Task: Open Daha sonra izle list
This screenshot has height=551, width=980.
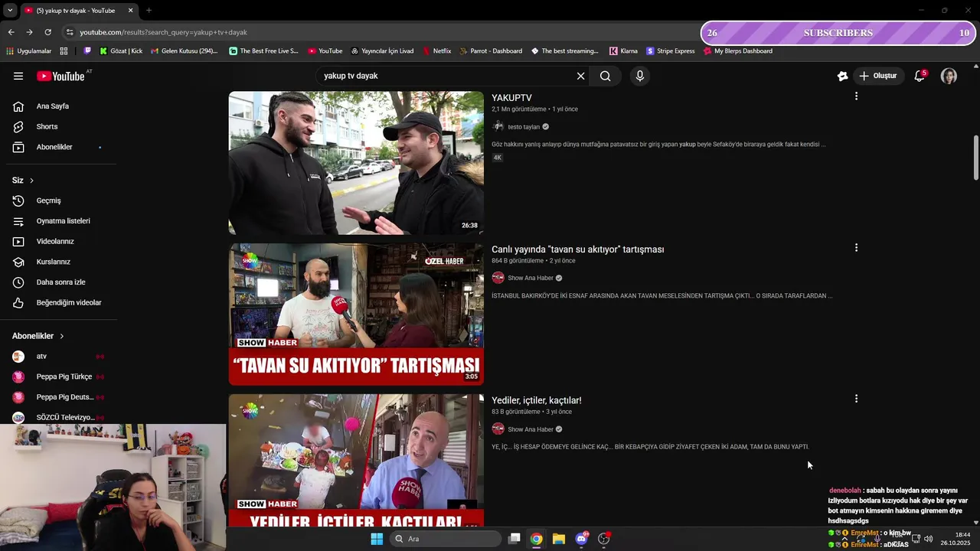Action: point(61,282)
